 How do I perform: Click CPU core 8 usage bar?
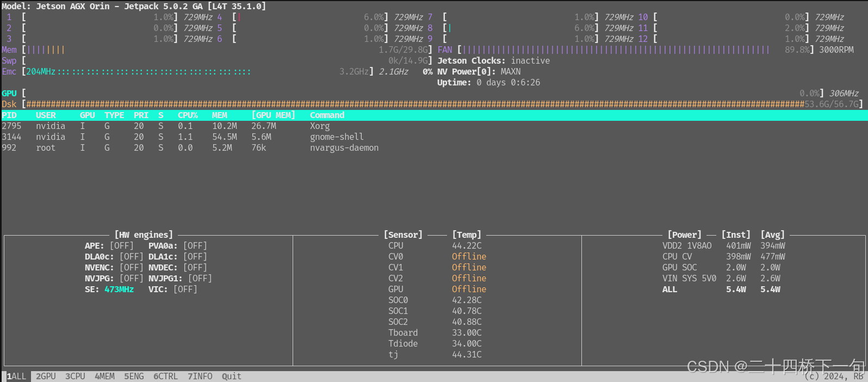tap(521, 28)
